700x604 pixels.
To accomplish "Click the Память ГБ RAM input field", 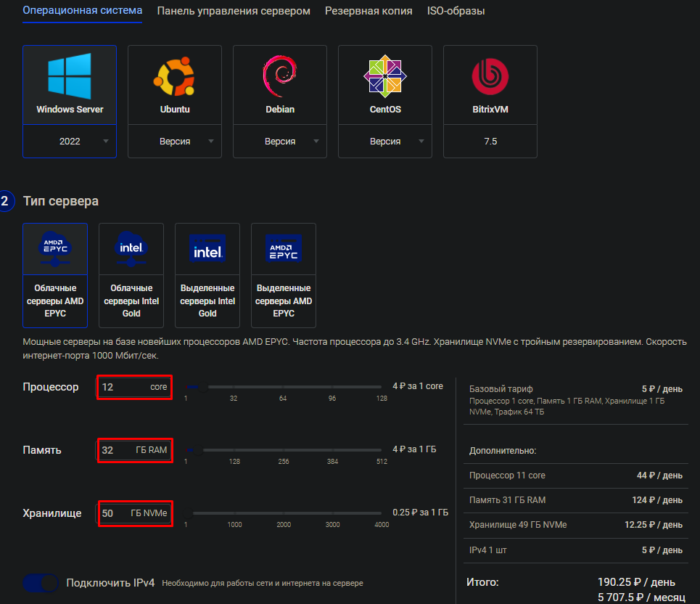I will click(135, 450).
